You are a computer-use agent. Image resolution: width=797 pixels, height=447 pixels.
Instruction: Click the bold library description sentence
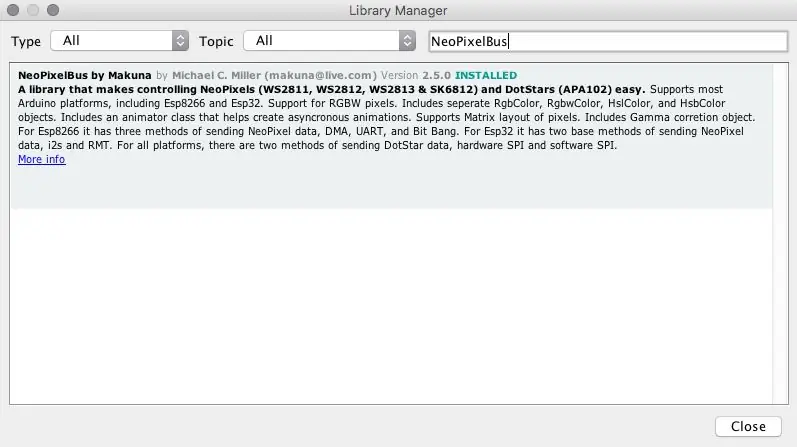pos(331,90)
